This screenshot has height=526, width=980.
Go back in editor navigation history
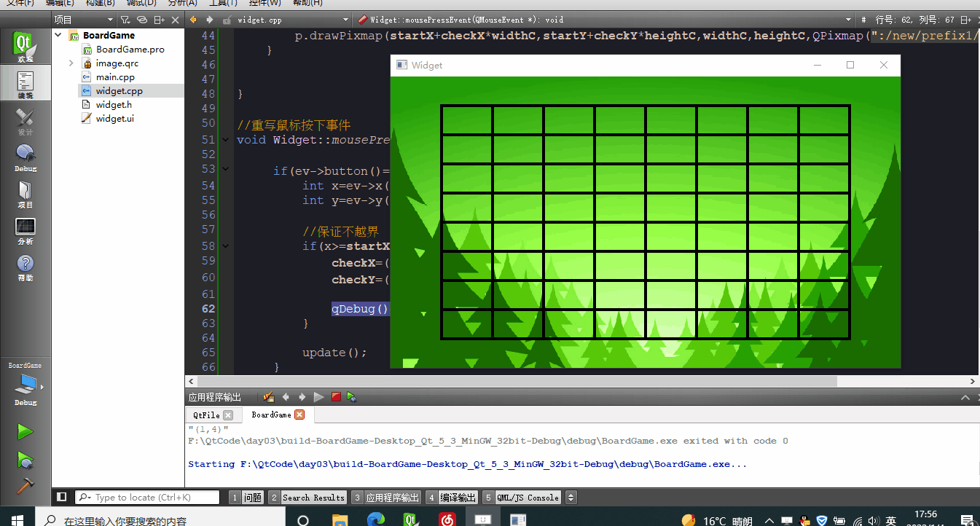pos(193,20)
